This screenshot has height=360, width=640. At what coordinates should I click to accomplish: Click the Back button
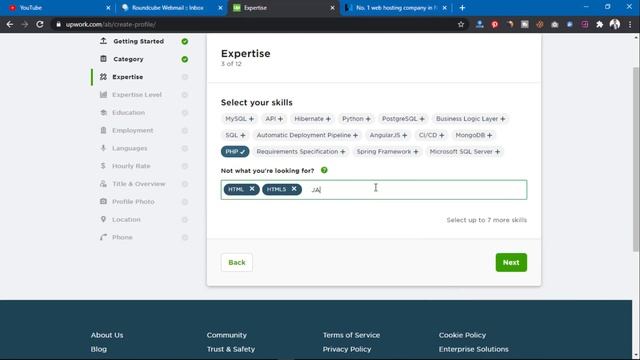[237, 262]
